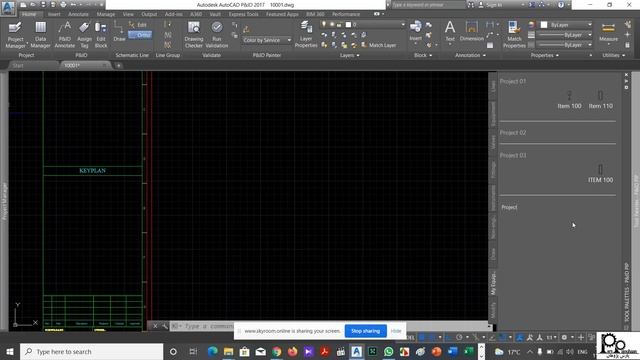The width and height of the screenshot is (640, 360).
Task: Open the Drawing Checker
Action: (193, 35)
